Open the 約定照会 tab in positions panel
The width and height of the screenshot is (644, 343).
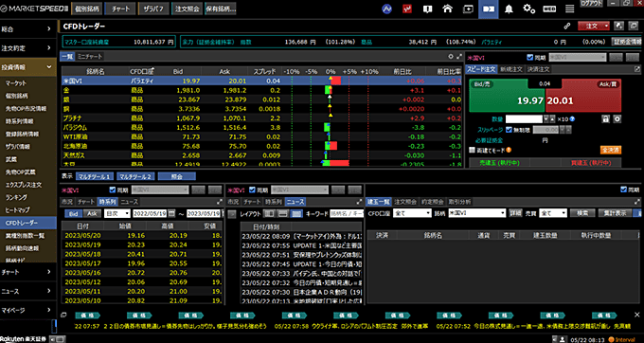click(433, 202)
